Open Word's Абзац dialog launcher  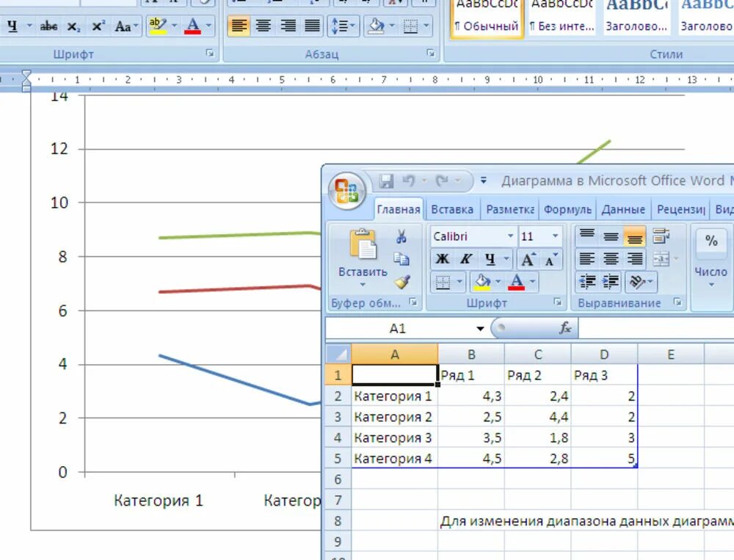pos(431,54)
